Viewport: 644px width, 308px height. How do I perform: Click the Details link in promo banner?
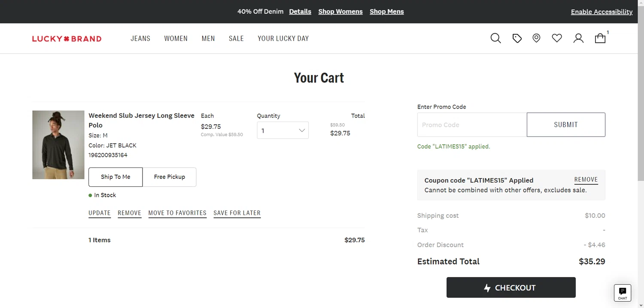pos(300,12)
